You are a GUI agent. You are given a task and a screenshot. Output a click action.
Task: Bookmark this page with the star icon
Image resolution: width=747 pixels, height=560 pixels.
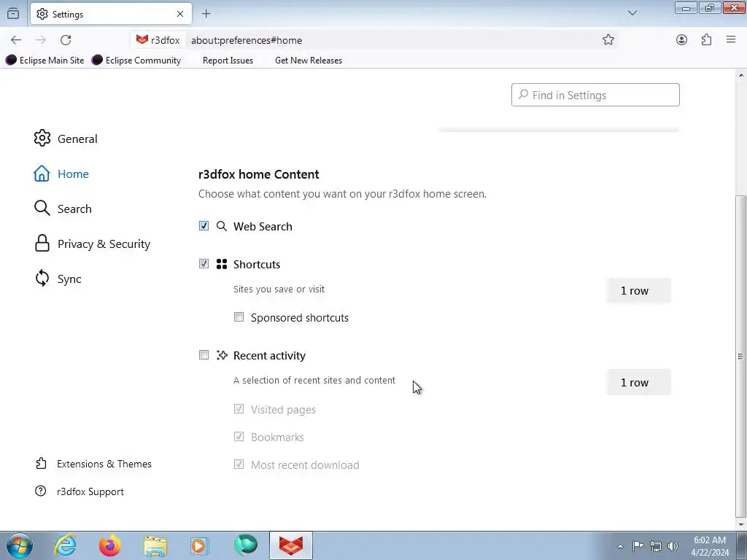608,40
